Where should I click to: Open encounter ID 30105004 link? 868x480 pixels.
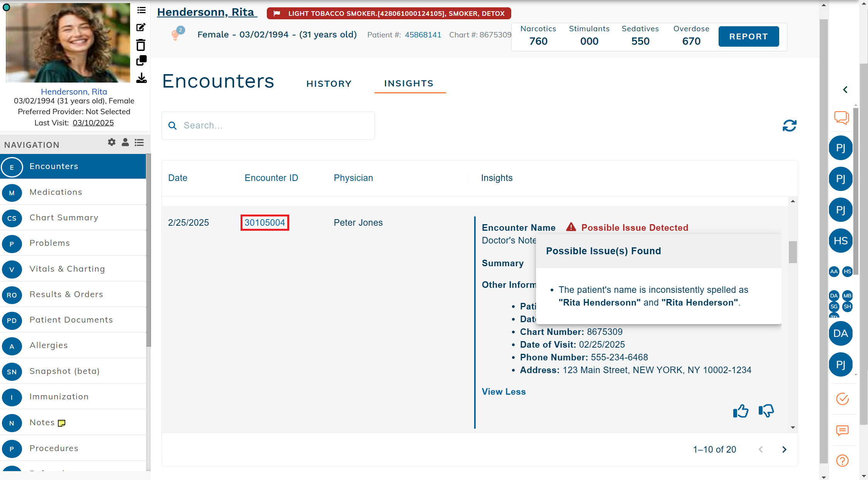[264, 223]
